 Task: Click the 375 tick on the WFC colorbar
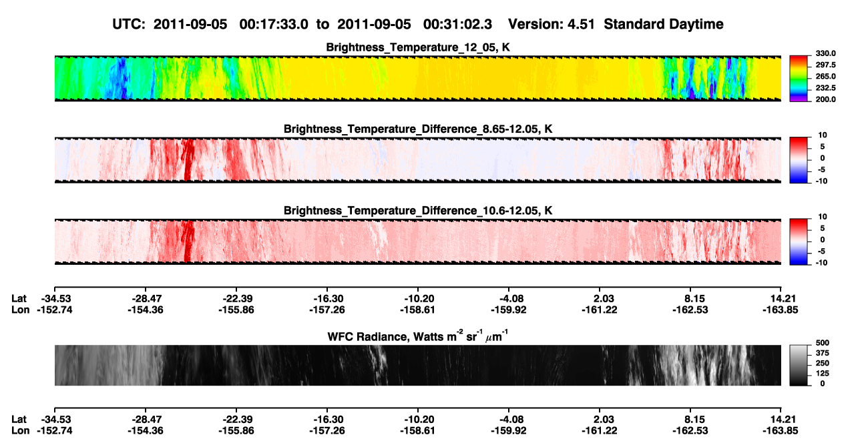(x=822, y=354)
